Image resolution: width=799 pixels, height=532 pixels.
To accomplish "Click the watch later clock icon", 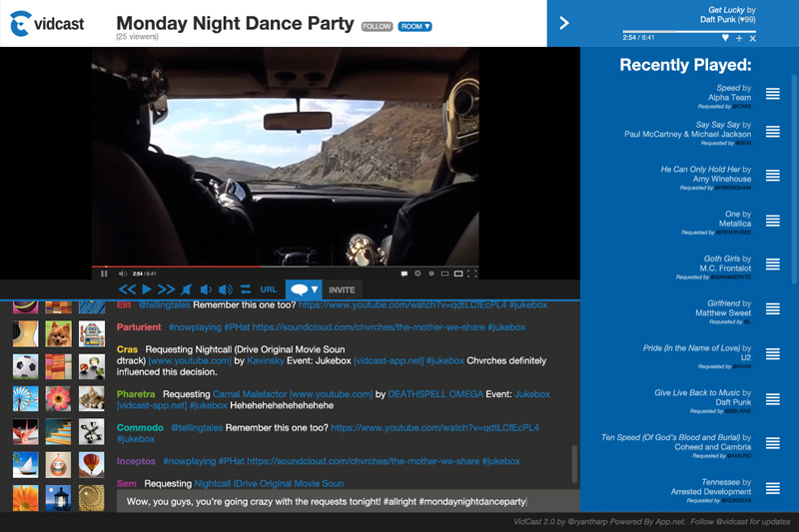I will 431,273.
